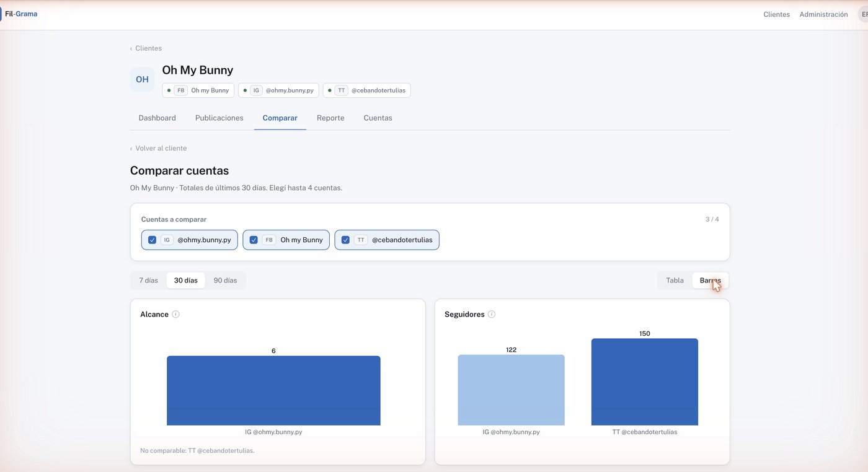868x472 pixels.
Task: Open the Publicaciones tab
Action: [x=219, y=118]
